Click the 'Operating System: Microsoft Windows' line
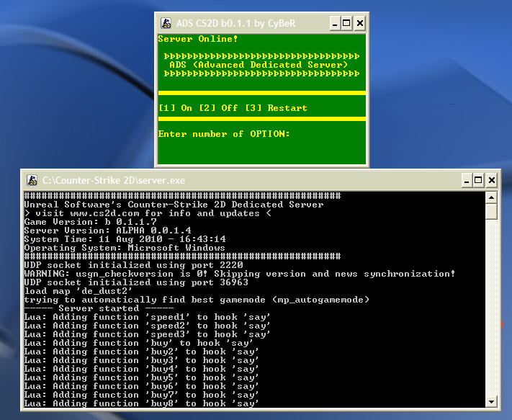 (x=125, y=248)
